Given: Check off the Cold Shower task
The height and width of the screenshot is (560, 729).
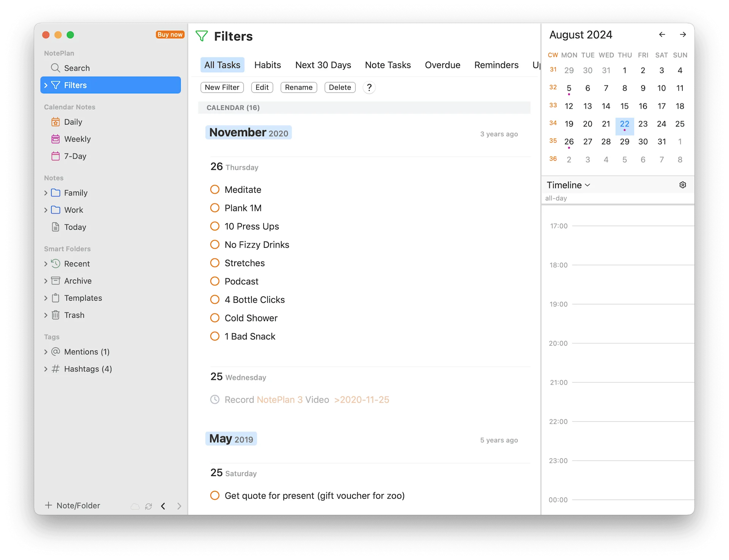Looking at the screenshot, I should [x=215, y=318].
